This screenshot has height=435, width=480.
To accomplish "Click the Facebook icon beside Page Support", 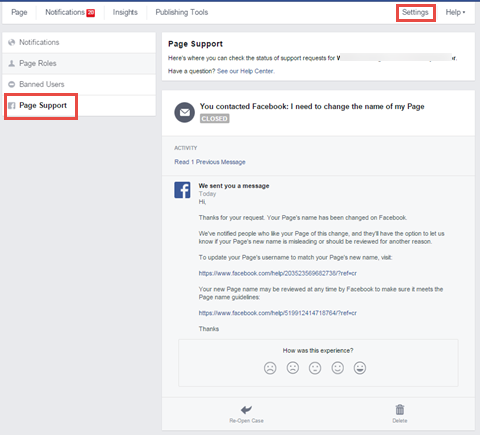I will 12,106.
